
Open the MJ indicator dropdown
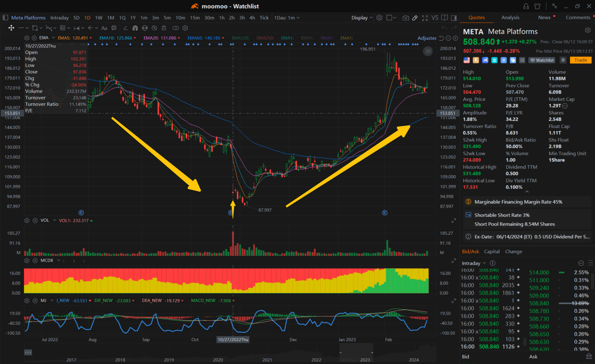tap(51, 300)
